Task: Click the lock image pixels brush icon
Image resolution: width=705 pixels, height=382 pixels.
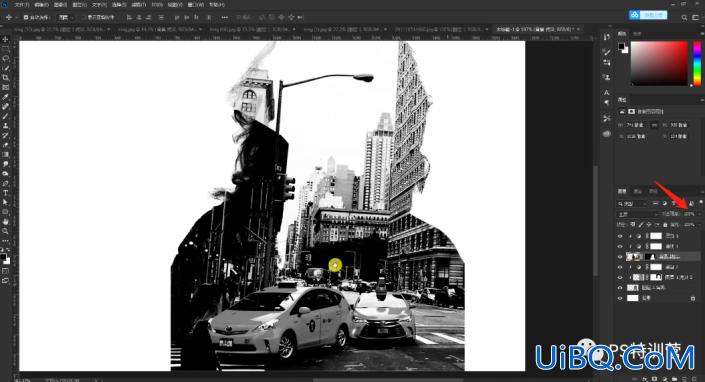Action: tap(641, 224)
